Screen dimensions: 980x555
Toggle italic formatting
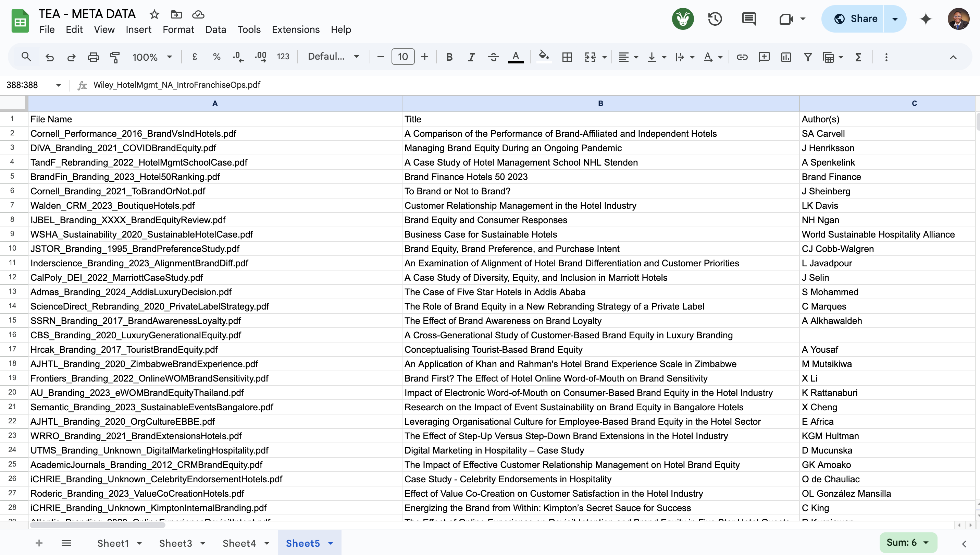(x=472, y=57)
